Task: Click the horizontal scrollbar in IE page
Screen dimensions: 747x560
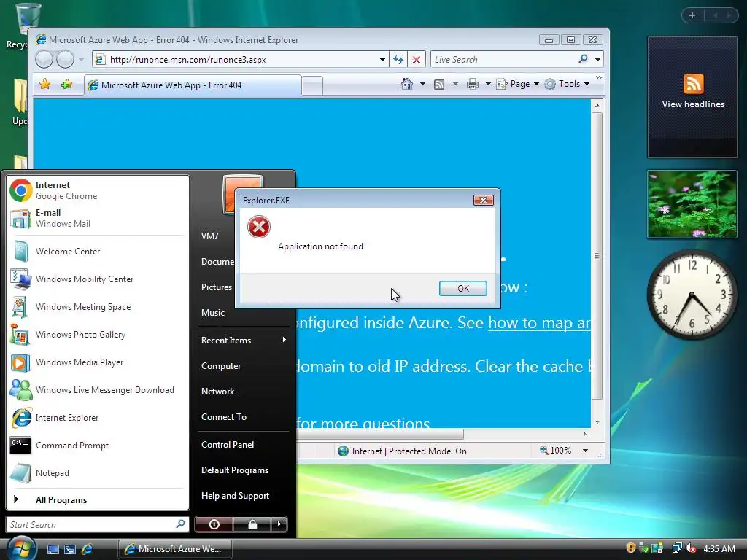Action: tap(379, 434)
